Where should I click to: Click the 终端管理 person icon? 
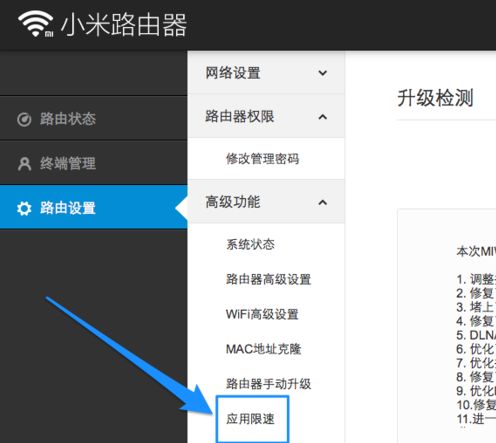(24, 164)
